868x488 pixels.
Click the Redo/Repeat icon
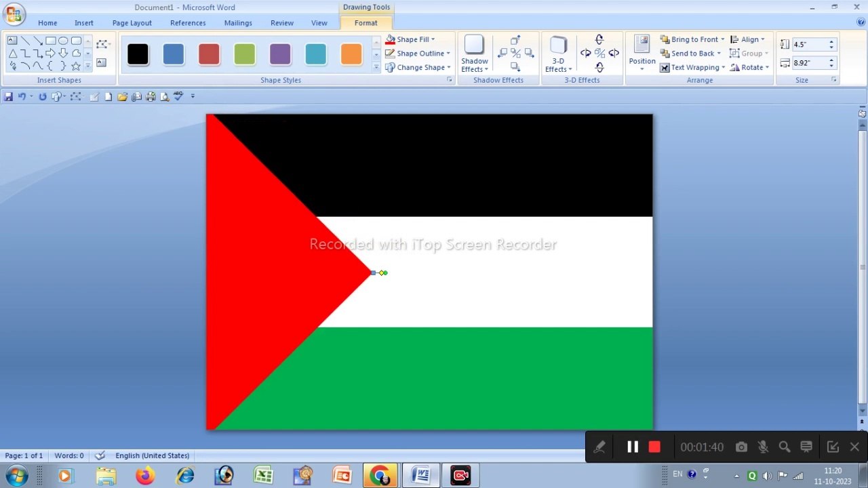tap(42, 96)
